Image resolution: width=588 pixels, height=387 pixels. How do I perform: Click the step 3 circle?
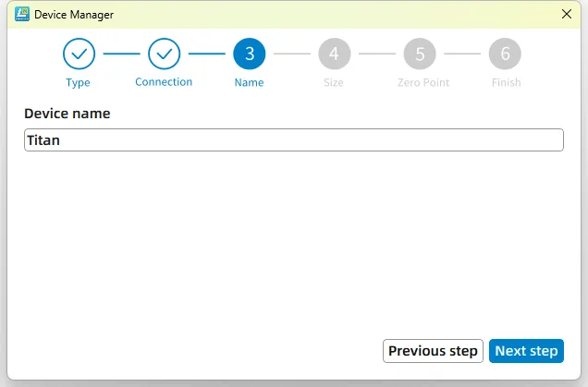pos(250,54)
